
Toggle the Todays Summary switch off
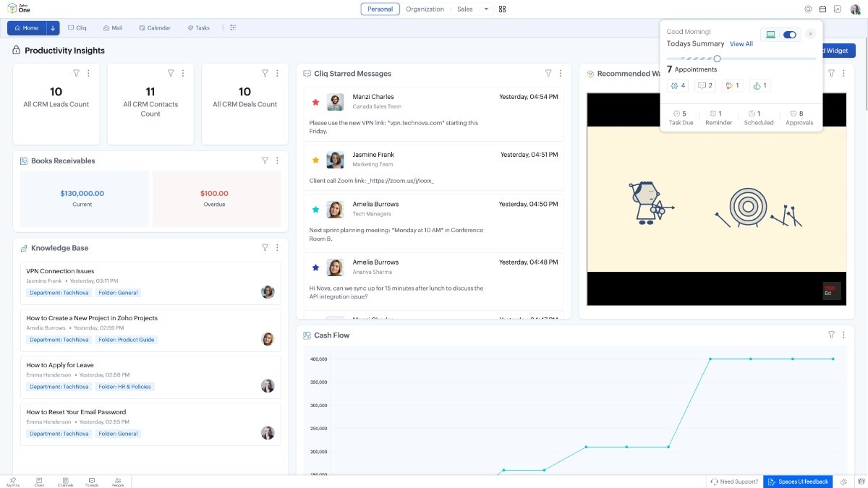790,35
